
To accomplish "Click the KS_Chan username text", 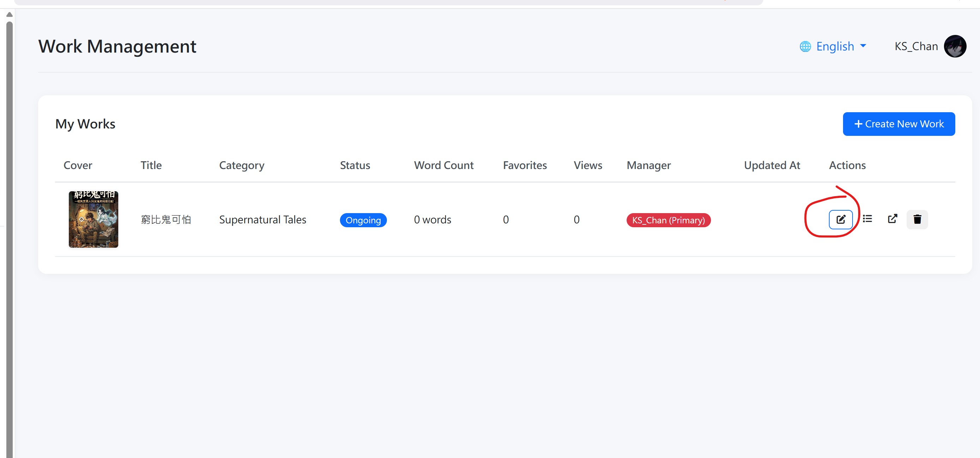I will click(x=916, y=47).
